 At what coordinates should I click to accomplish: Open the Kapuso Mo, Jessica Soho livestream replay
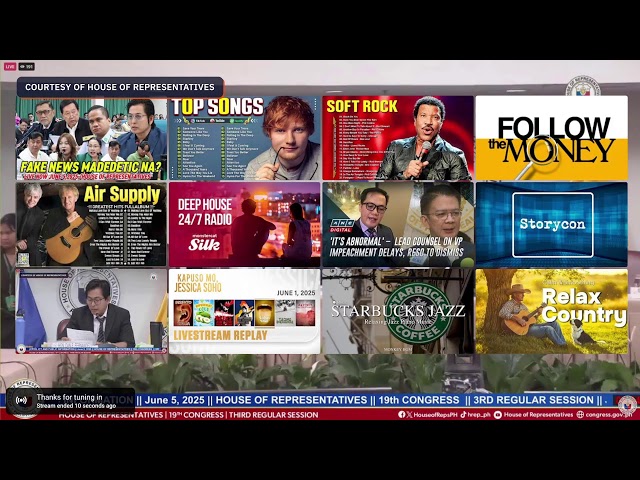(244, 311)
